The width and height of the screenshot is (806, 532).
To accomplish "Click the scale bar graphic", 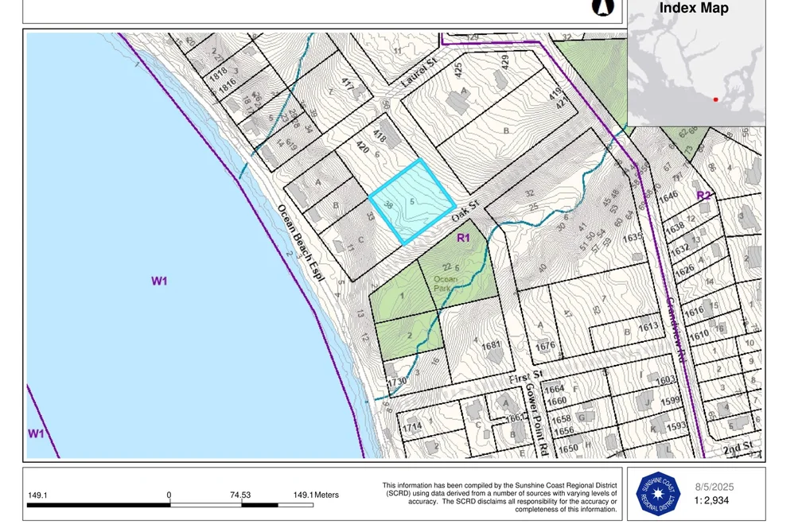I will pos(170,505).
